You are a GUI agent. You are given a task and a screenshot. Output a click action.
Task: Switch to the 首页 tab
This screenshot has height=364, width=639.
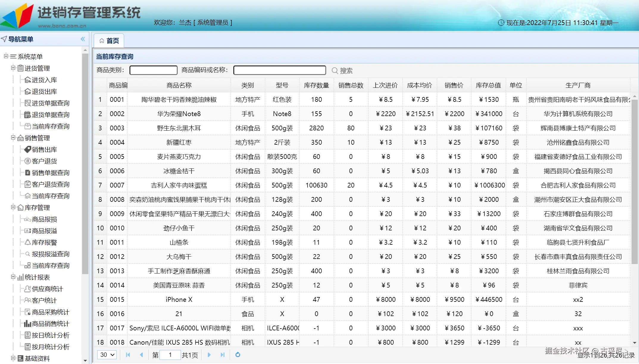point(109,41)
